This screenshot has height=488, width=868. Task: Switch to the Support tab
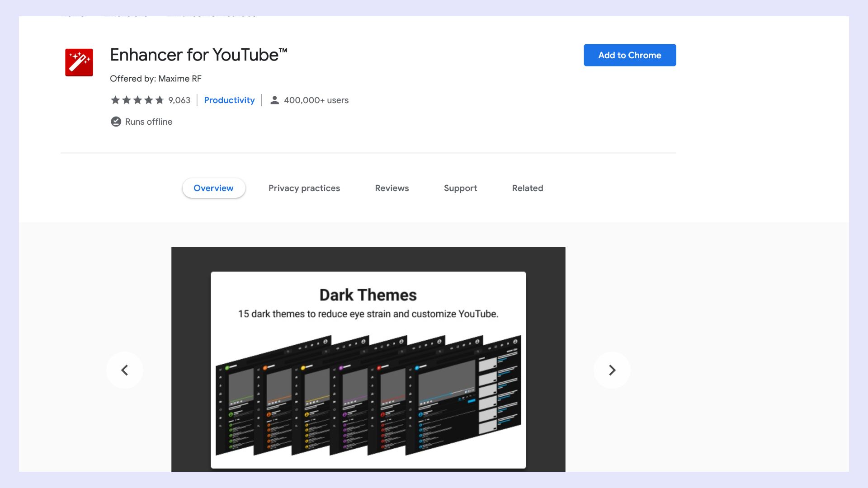460,188
